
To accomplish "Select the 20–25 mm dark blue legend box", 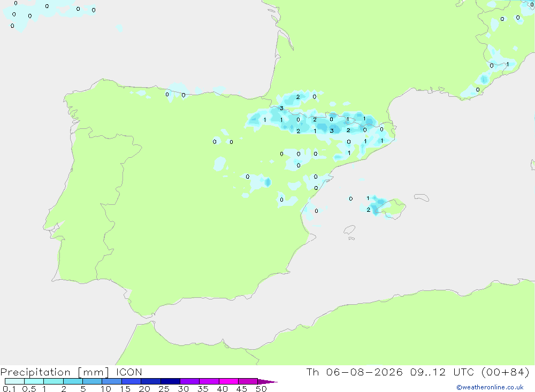I will (x=151, y=381).
